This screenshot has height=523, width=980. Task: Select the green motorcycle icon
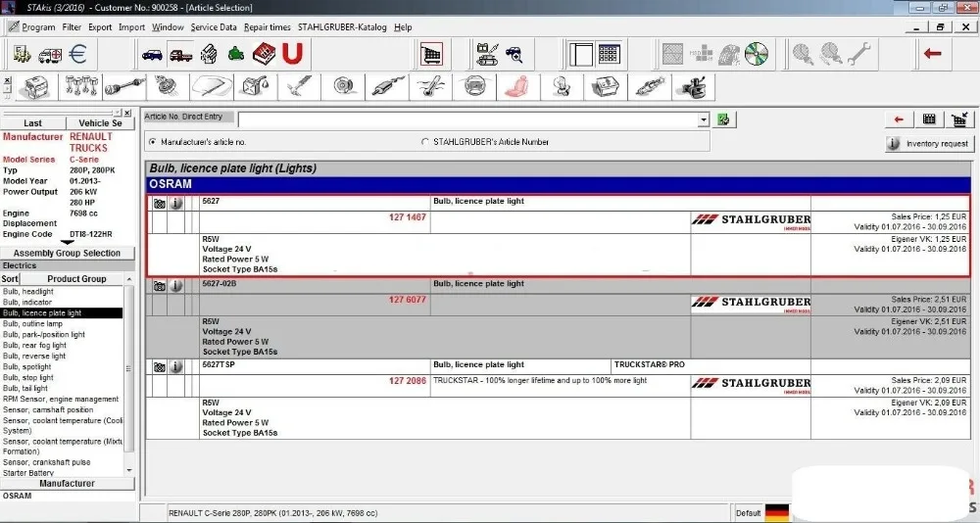click(235, 55)
